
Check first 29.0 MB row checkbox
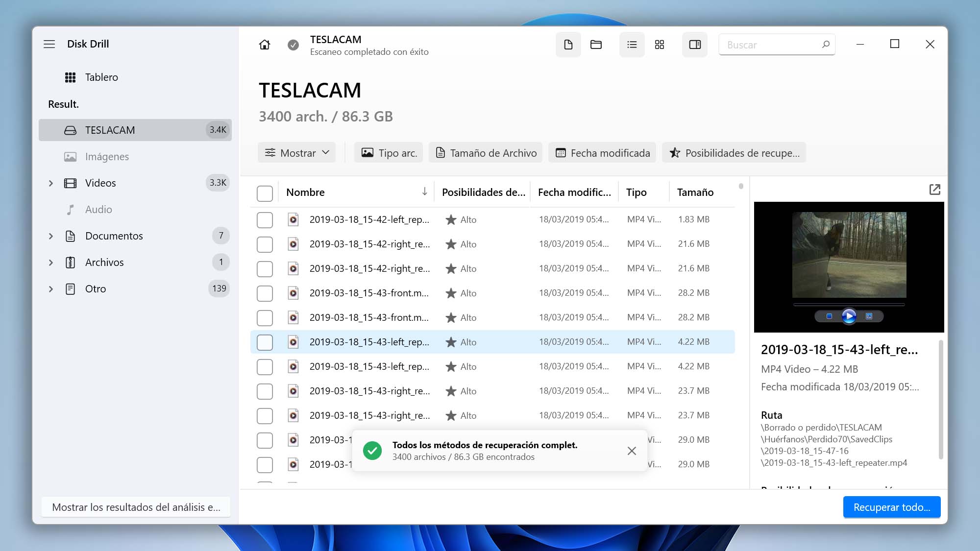tap(265, 440)
